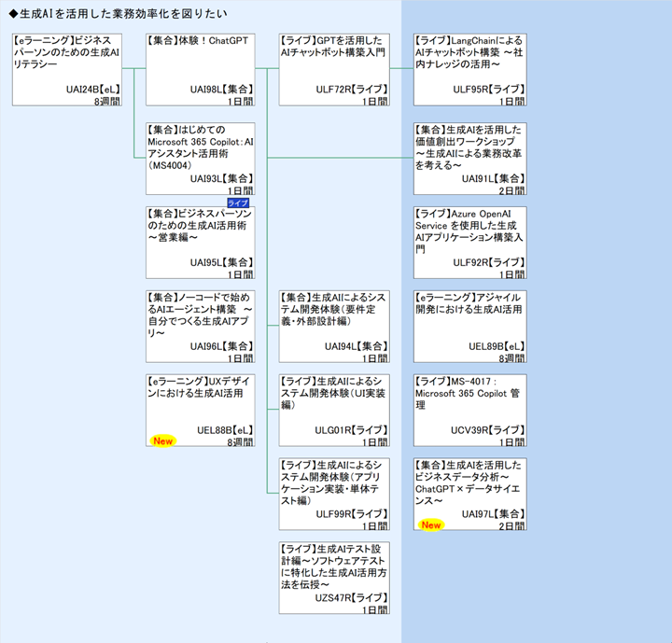Click the course code ULF72R【ライブ】
This screenshot has height=643, width=672.
click(x=352, y=90)
